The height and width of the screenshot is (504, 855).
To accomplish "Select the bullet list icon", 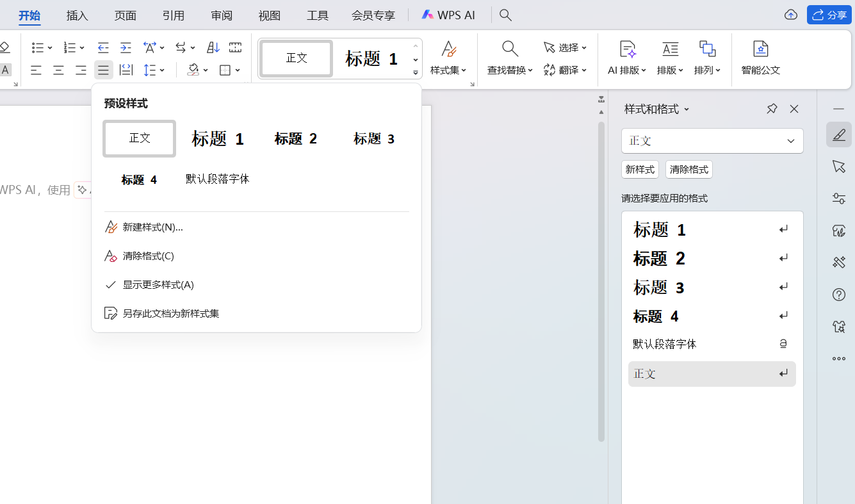I will coord(38,47).
